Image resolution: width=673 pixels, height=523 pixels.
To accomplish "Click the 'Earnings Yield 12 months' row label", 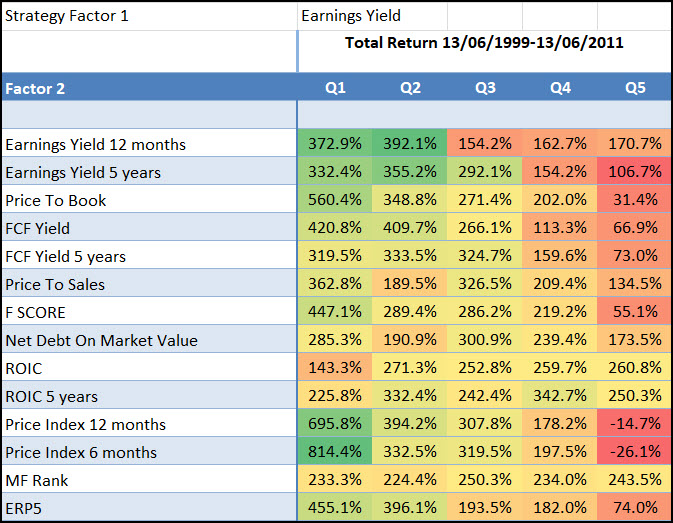I will click(x=149, y=143).
